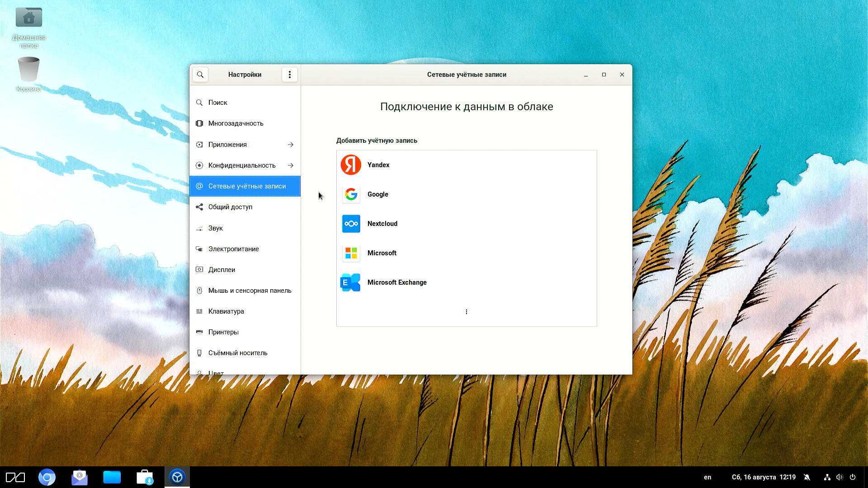Open Мышь и сенсорная панель
The height and width of the screenshot is (488, 868).
(x=250, y=291)
